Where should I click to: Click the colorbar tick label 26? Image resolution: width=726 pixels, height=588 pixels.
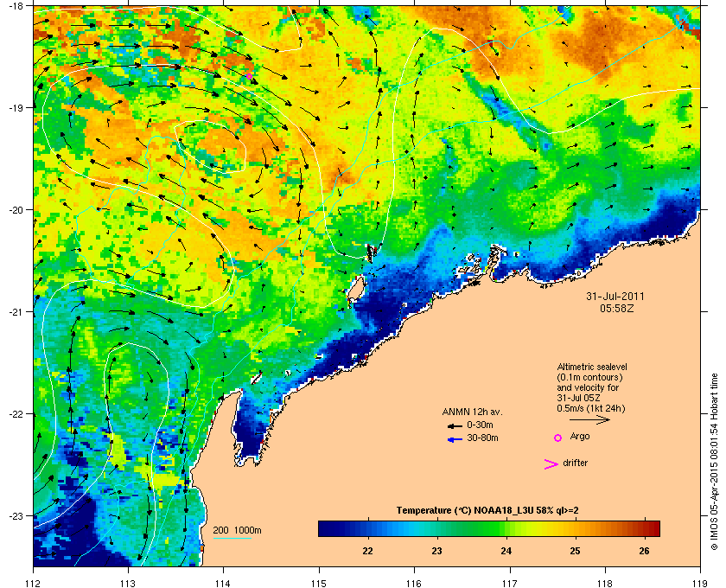click(x=644, y=551)
